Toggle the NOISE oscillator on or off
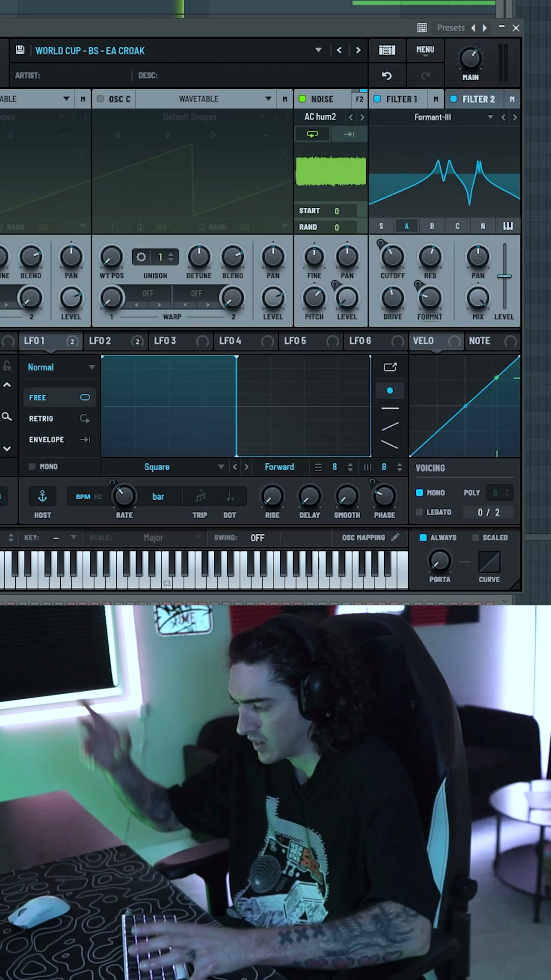The height and width of the screenshot is (980, 551). [303, 99]
